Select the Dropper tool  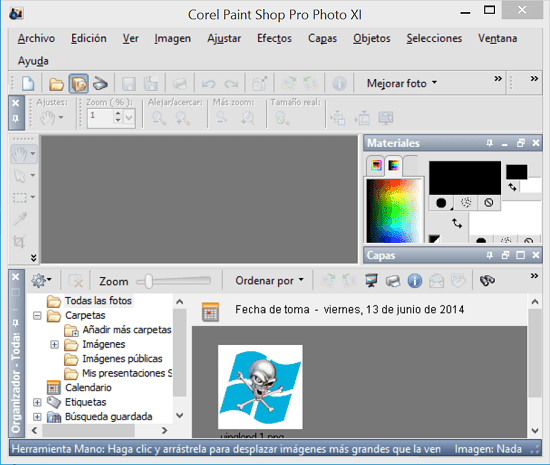click(x=20, y=219)
